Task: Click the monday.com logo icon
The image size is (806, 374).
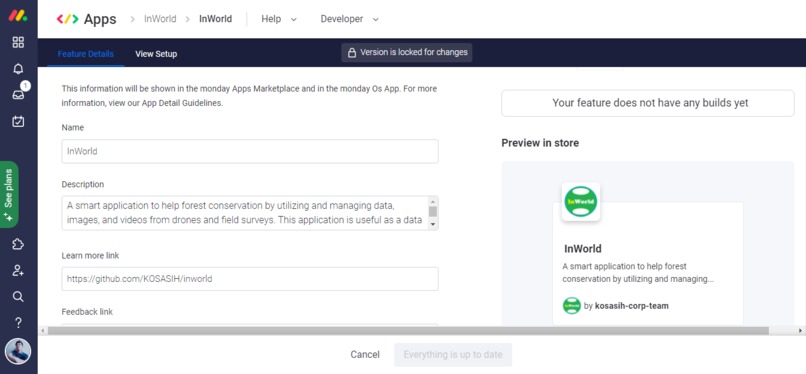Action: click(18, 15)
